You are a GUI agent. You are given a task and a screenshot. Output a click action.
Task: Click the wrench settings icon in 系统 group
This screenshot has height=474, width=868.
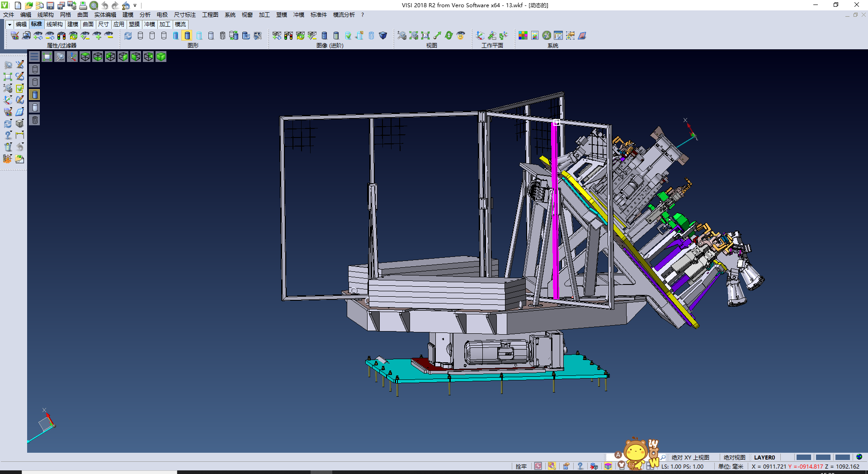tap(547, 36)
